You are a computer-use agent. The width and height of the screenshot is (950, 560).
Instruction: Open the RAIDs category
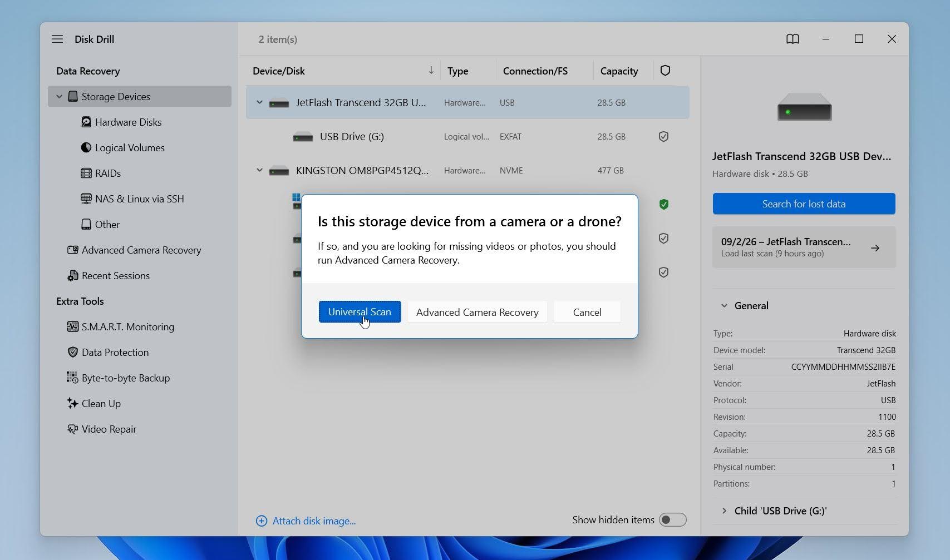coord(108,173)
